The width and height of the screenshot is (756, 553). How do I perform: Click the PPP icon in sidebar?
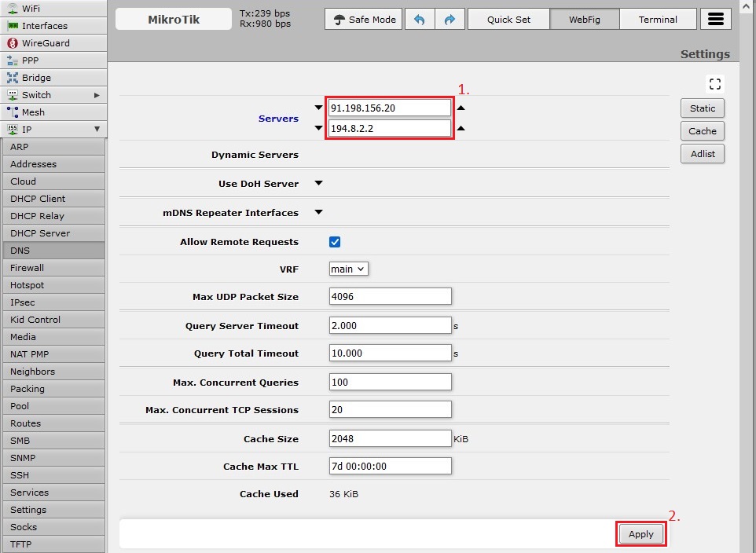click(x=13, y=60)
